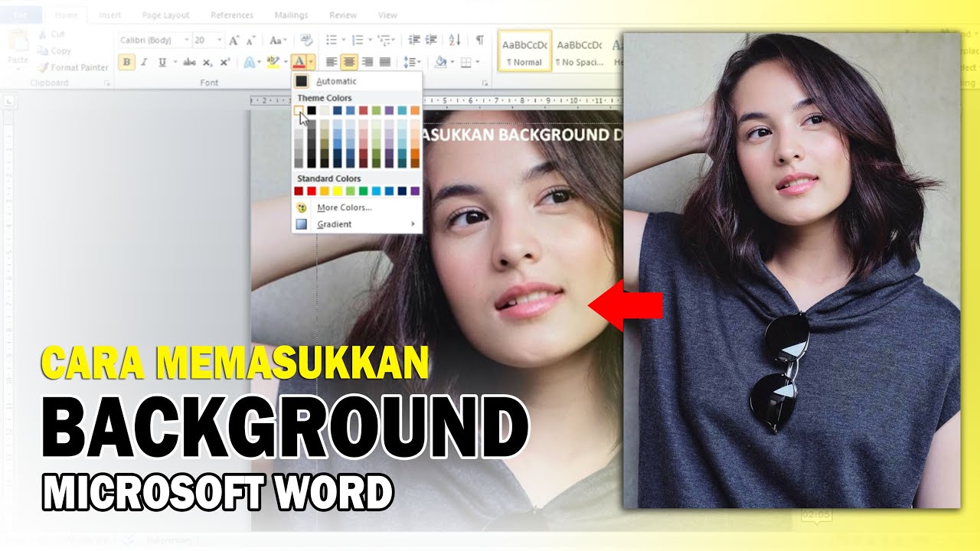Open the Highlight Color dropdown arrow
The height and width of the screenshot is (551, 980).
click(x=284, y=62)
